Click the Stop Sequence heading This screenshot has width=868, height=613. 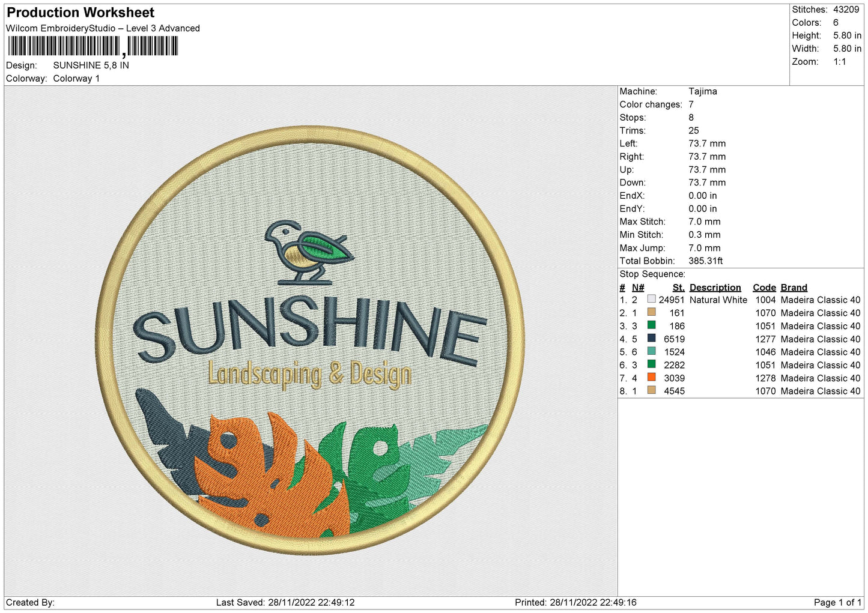tap(652, 274)
